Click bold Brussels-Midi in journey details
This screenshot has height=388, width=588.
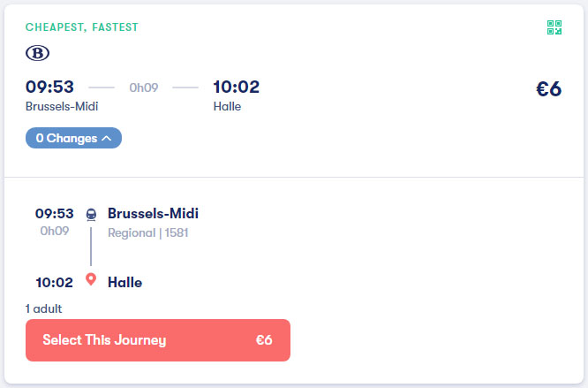153,214
